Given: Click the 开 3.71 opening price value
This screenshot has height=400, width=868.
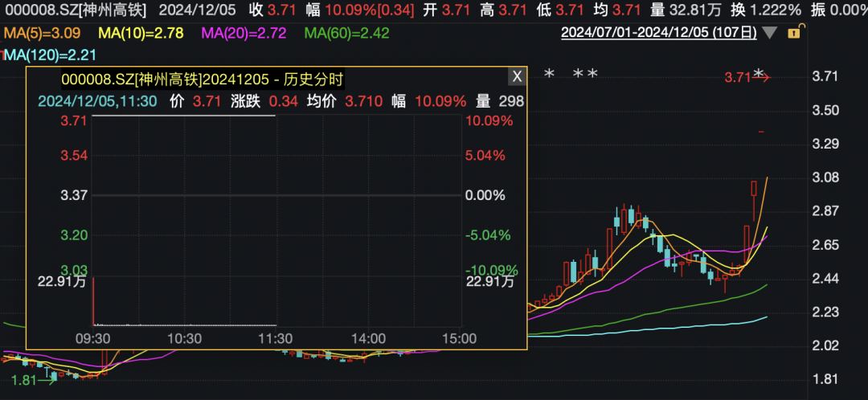Looking at the screenshot, I should pyautogui.click(x=445, y=10).
